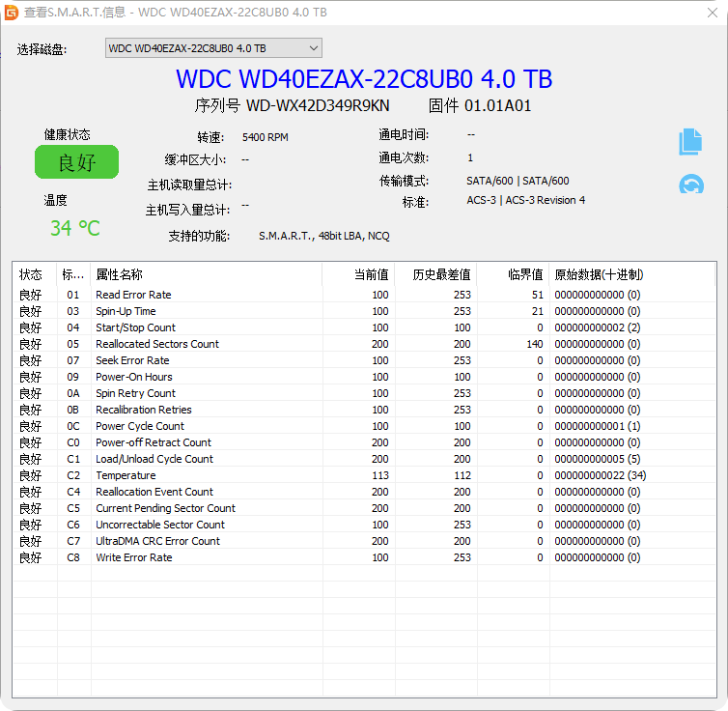The width and height of the screenshot is (728, 711).
Task: Click threshold value 21 for Spin-Up Time
Action: pyautogui.click(x=538, y=311)
